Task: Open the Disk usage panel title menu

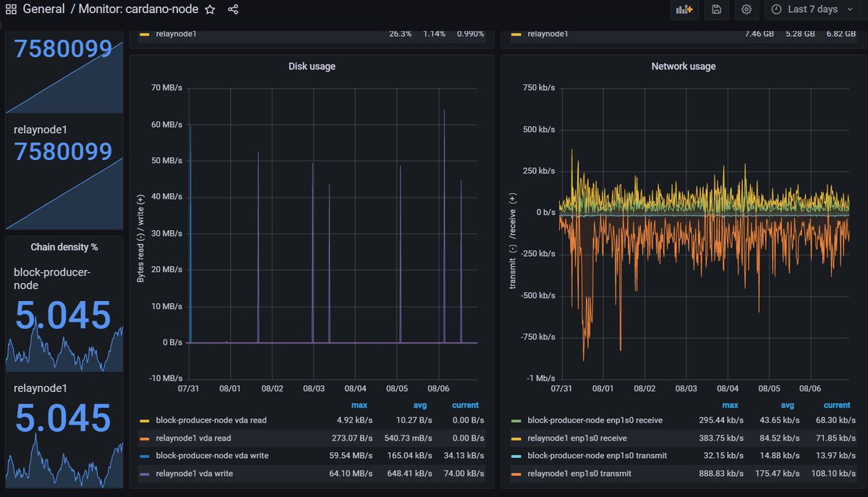Action: [x=312, y=67]
